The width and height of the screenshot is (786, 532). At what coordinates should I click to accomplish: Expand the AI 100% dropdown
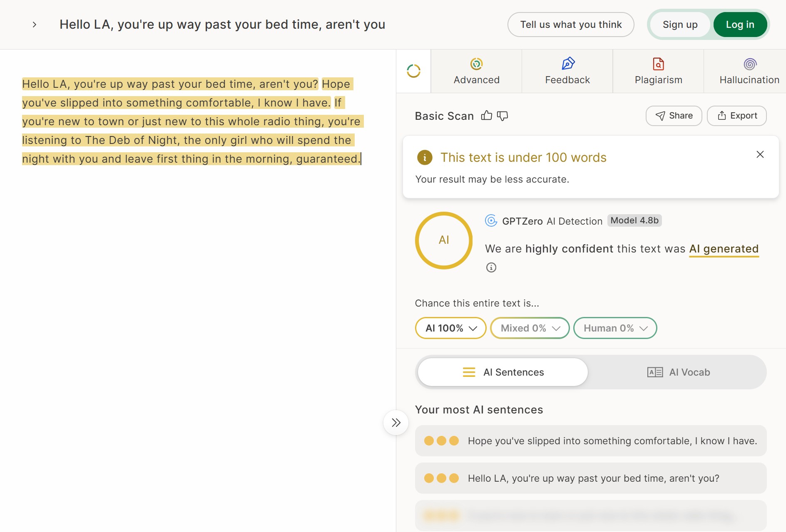point(450,328)
